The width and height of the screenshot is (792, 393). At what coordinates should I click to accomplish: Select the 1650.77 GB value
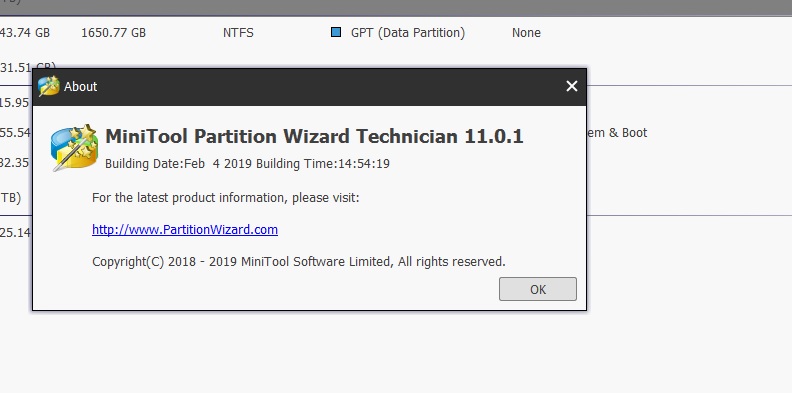pyautogui.click(x=113, y=33)
